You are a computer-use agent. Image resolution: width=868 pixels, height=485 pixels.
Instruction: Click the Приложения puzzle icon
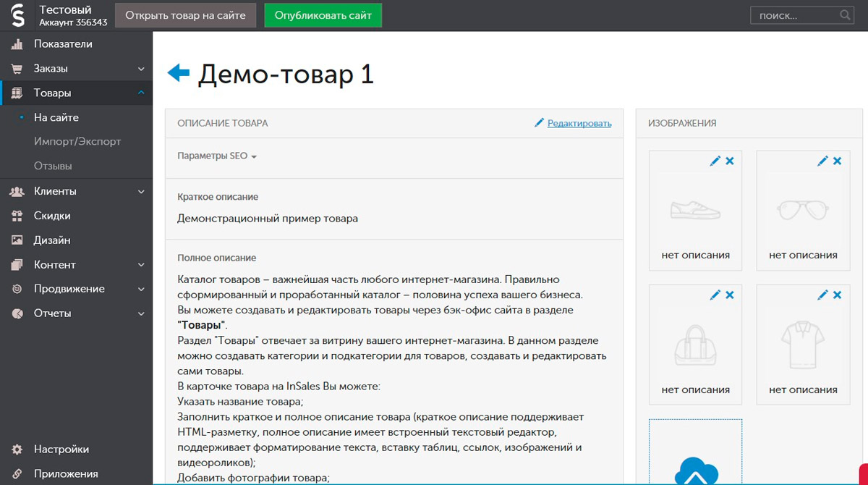coord(17,474)
